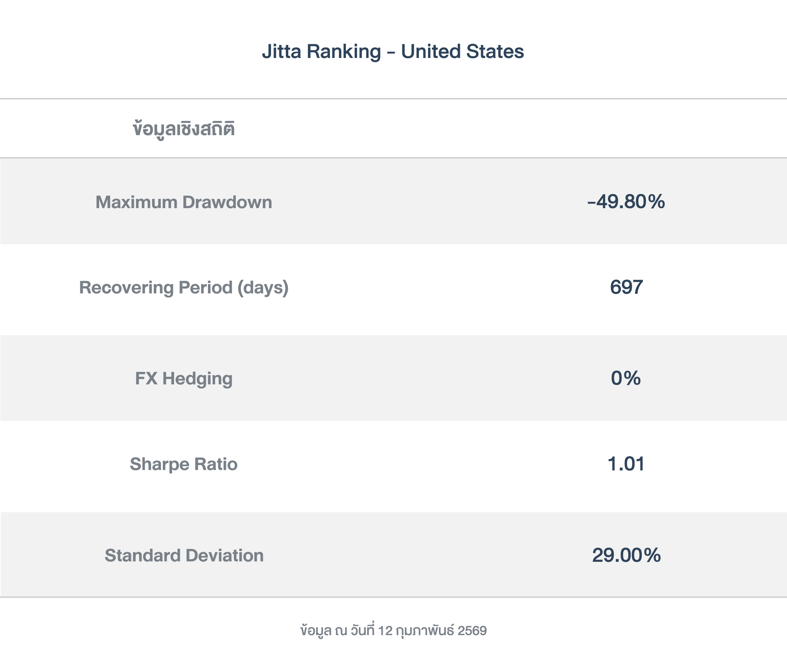The image size is (787, 672).
Task: Click the Maximum Drawdown label
Action: point(184,202)
